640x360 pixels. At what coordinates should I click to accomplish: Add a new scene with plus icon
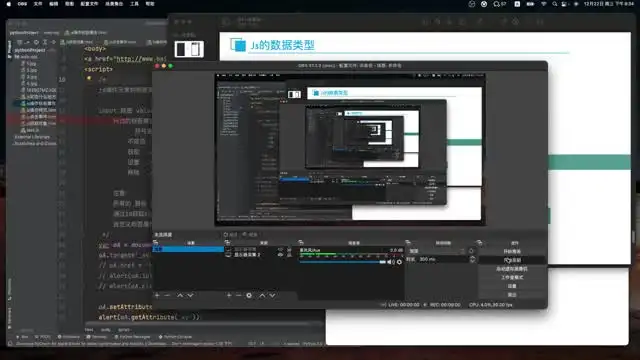point(157,295)
